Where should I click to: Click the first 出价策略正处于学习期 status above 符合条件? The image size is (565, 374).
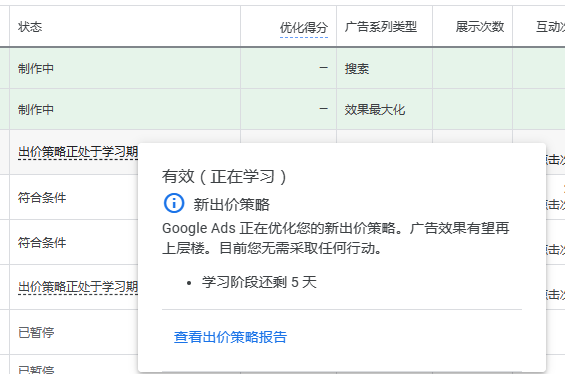tap(78, 152)
